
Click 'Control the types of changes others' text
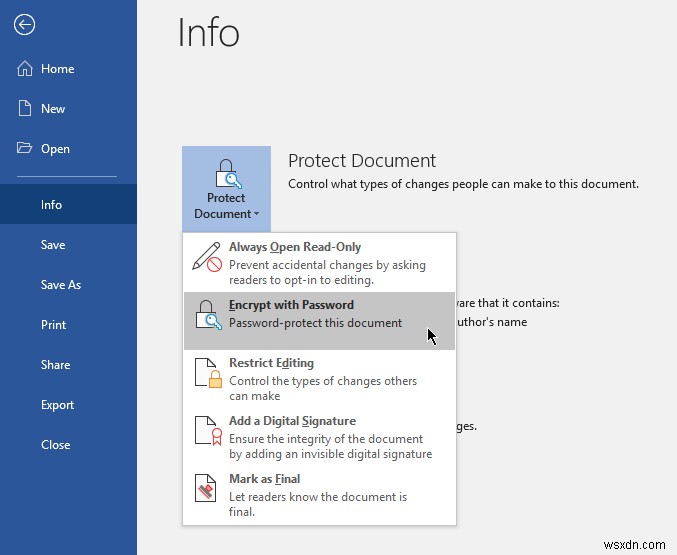[323, 381]
